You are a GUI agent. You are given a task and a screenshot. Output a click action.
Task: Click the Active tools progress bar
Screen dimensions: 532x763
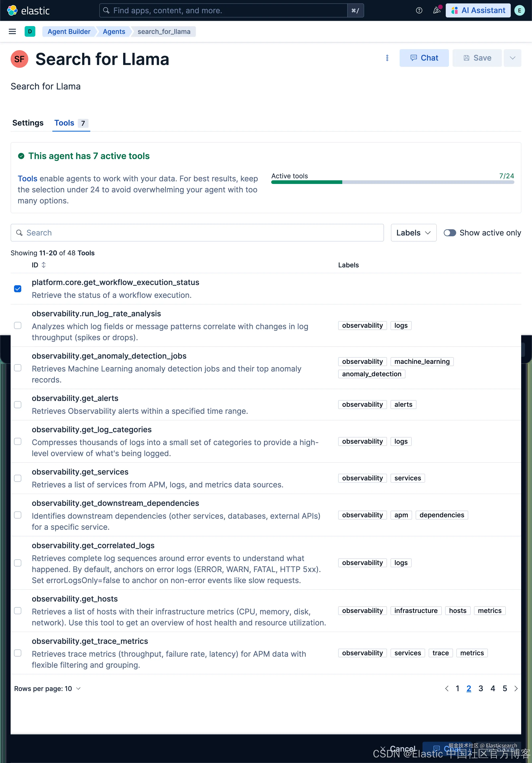pyautogui.click(x=392, y=182)
